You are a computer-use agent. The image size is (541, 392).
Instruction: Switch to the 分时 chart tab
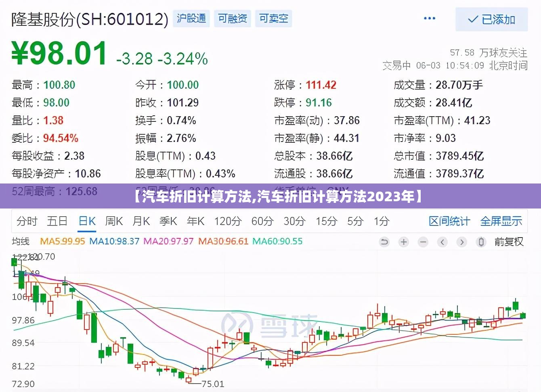(x=27, y=221)
